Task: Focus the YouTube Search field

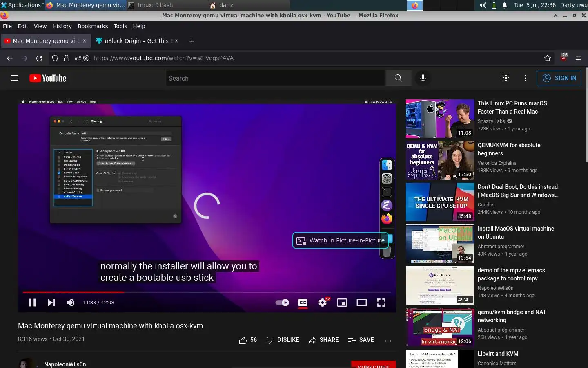Action: pos(275,78)
